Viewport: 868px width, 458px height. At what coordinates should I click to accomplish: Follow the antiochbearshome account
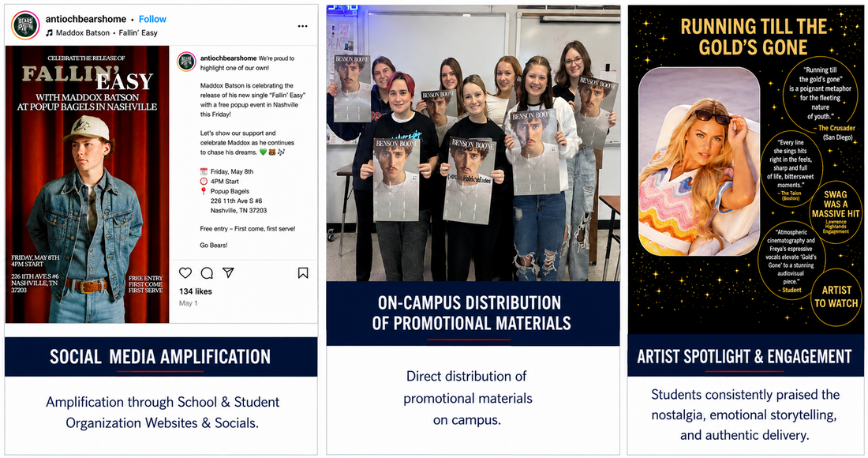tap(152, 19)
